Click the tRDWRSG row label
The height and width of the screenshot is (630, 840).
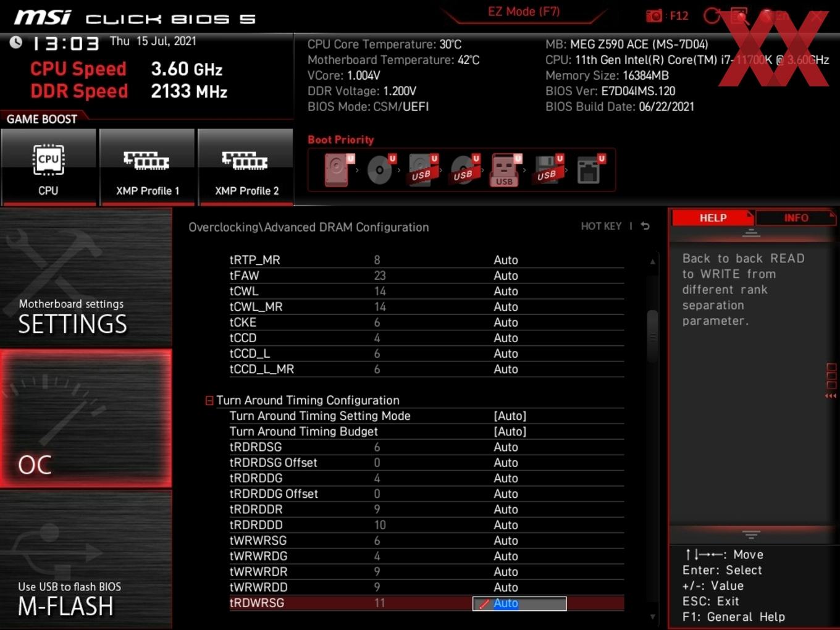[x=257, y=603]
